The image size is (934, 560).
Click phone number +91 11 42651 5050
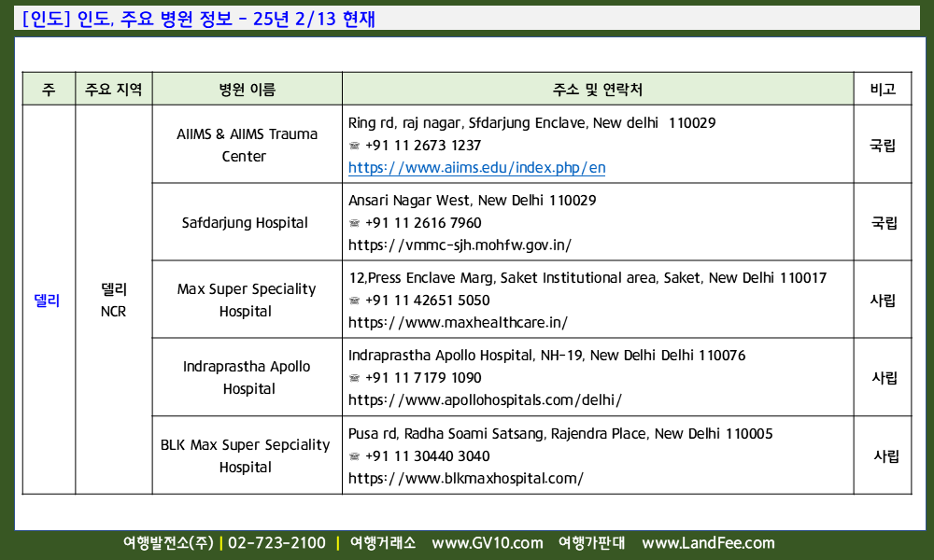pyautogui.click(x=427, y=301)
